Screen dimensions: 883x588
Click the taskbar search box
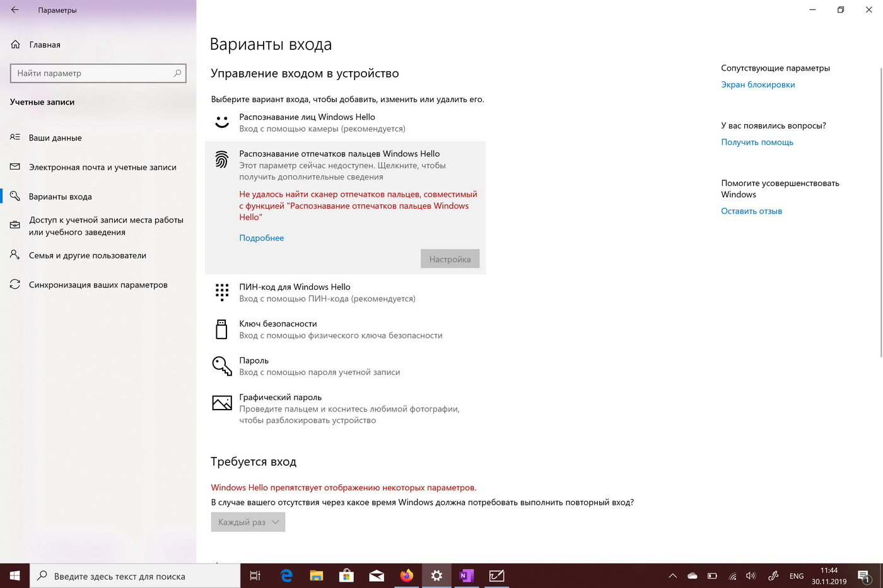click(x=135, y=575)
